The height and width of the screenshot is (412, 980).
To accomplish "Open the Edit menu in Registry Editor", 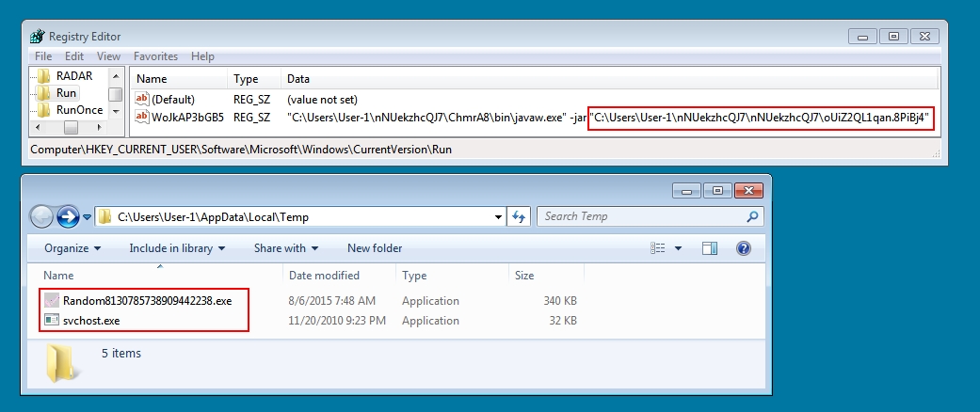I will click(74, 56).
